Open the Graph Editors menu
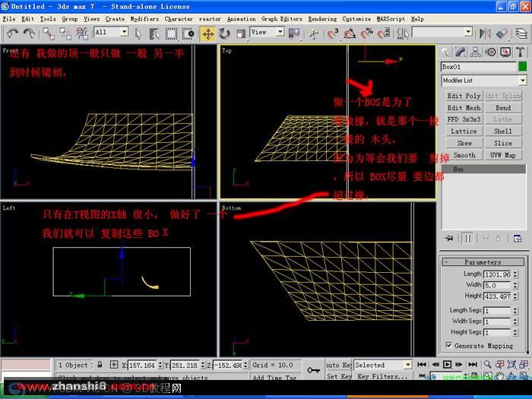Image resolution: width=532 pixels, height=399 pixels. pyautogui.click(x=282, y=19)
